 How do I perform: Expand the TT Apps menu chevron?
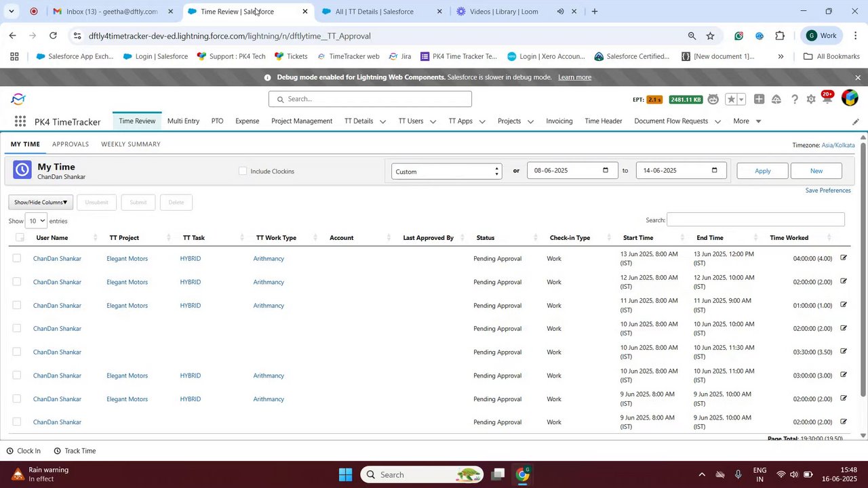(482, 122)
